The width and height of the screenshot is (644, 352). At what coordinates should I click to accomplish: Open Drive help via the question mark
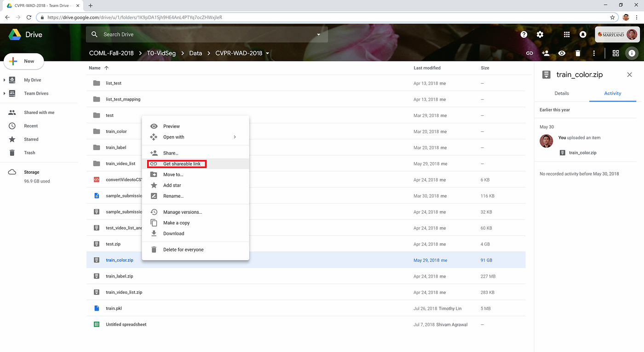[x=524, y=34]
